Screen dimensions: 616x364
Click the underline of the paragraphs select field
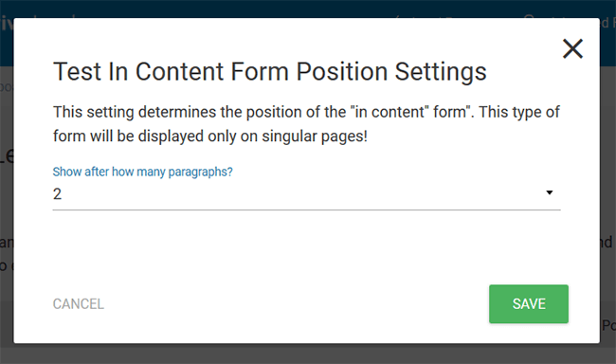click(306, 209)
